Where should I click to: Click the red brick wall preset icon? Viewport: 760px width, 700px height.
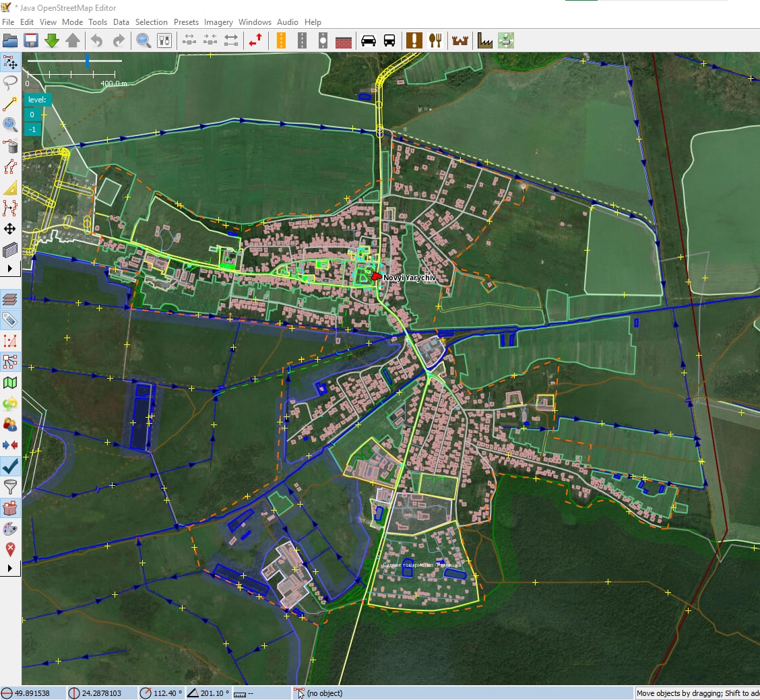pyautogui.click(x=344, y=40)
